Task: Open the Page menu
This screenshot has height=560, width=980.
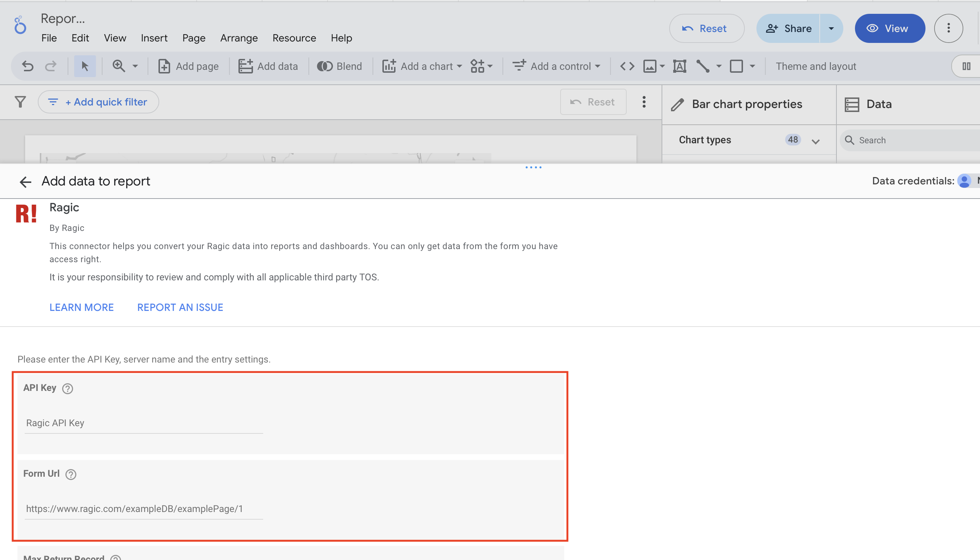Action: coord(194,38)
